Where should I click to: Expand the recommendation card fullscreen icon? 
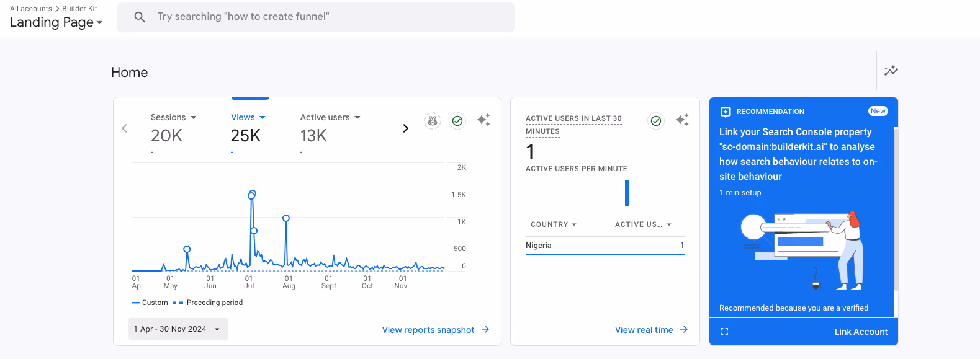[724, 332]
